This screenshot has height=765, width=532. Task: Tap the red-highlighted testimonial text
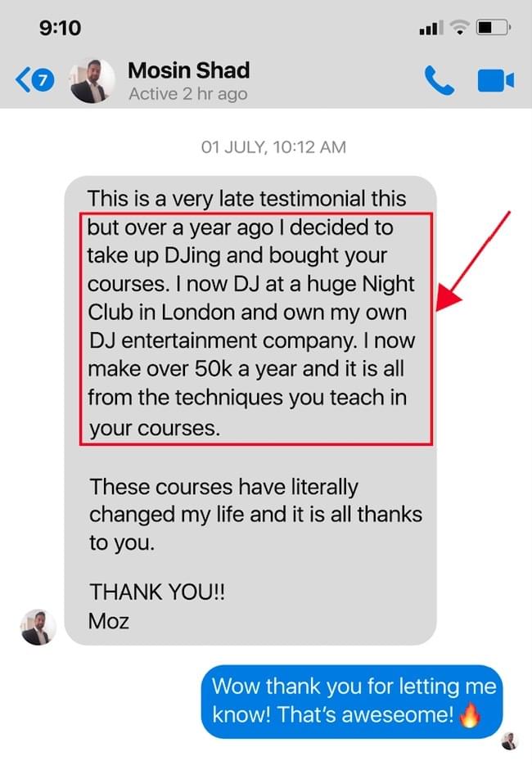coord(255,328)
